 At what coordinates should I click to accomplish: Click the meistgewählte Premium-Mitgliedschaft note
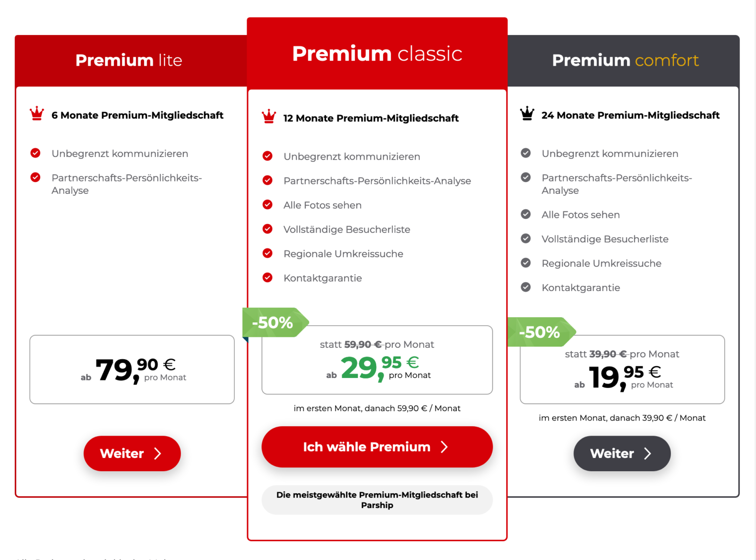pos(377,500)
